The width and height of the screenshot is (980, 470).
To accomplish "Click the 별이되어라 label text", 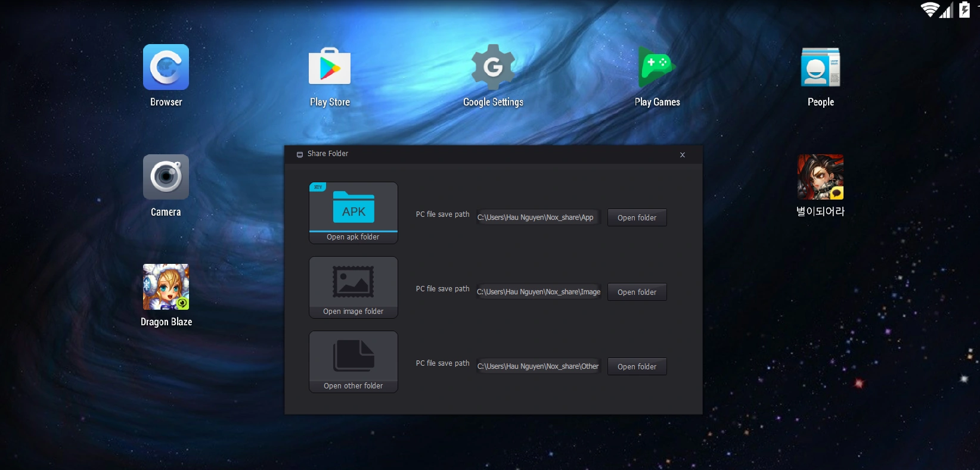I will point(821,211).
